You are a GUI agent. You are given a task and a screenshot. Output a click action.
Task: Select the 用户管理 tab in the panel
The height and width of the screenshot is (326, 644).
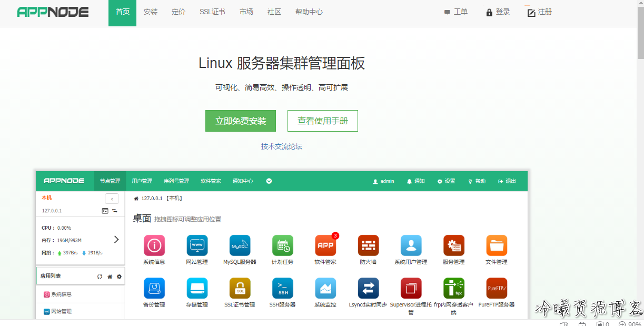[x=142, y=181]
